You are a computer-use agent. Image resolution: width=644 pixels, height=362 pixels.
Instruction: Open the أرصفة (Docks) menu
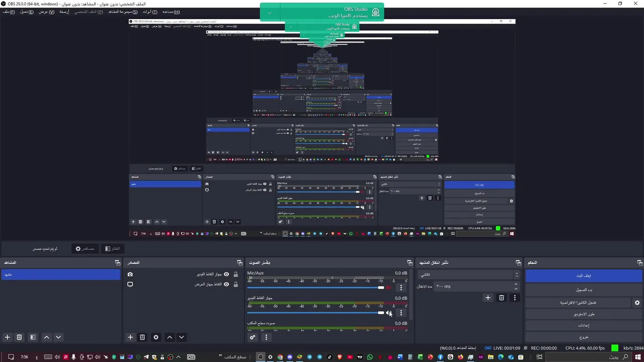pyautogui.click(x=64, y=12)
